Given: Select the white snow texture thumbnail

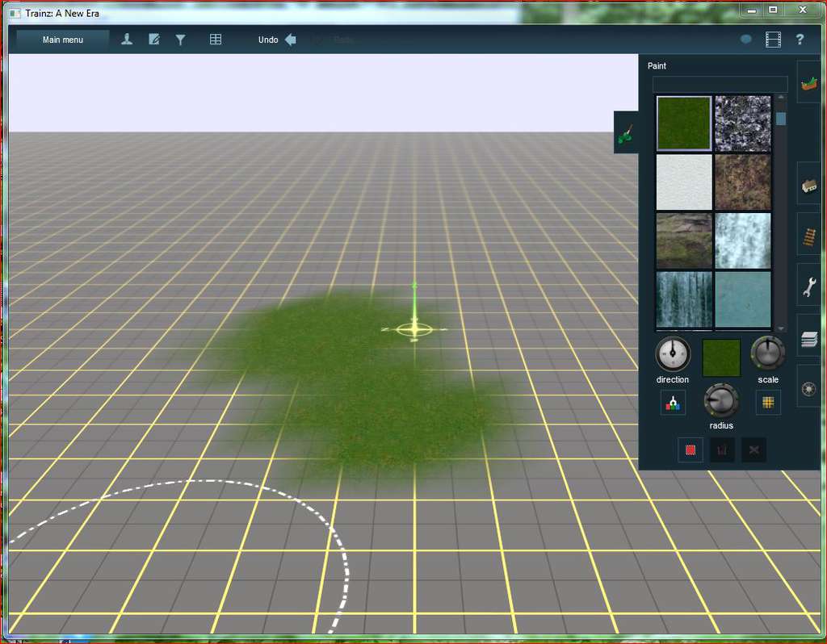Looking at the screenshot, I should coord(684,182).
